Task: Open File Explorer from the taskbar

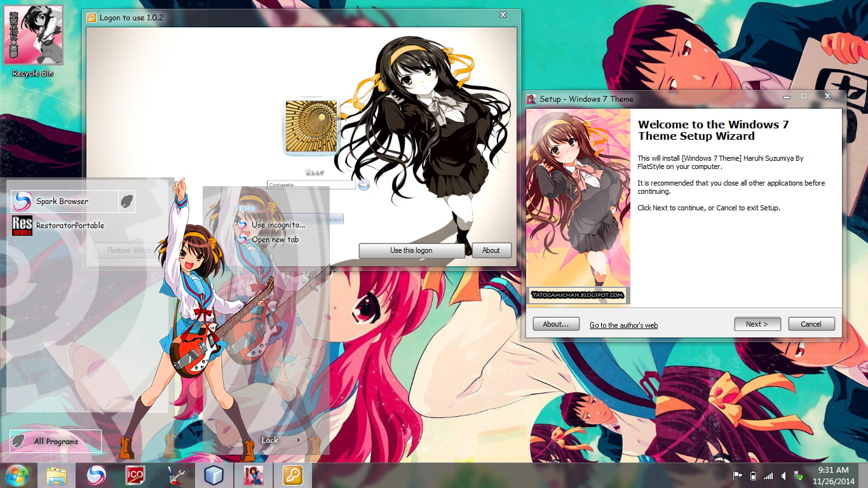Action: pos(57,475)
